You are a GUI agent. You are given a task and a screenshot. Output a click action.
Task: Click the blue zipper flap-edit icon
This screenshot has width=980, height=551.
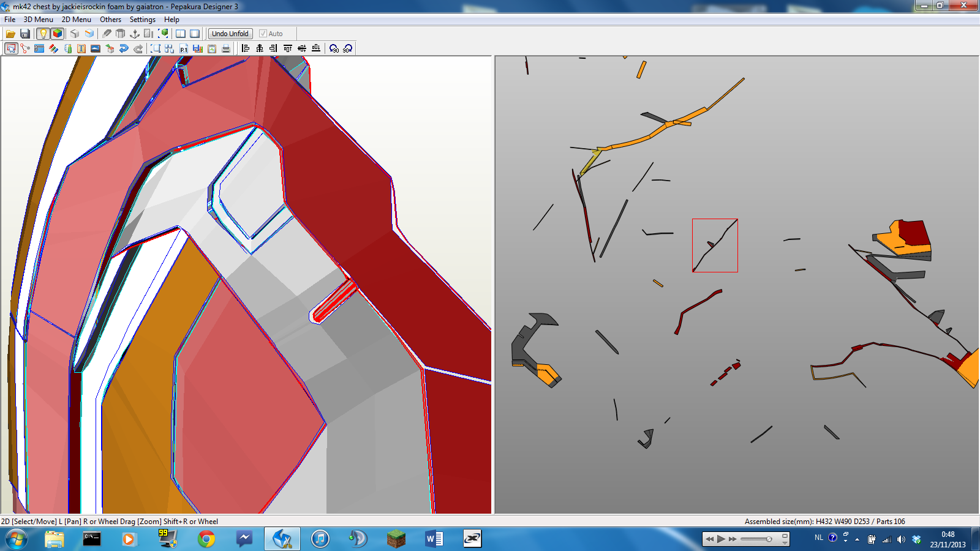pos(39,48)
